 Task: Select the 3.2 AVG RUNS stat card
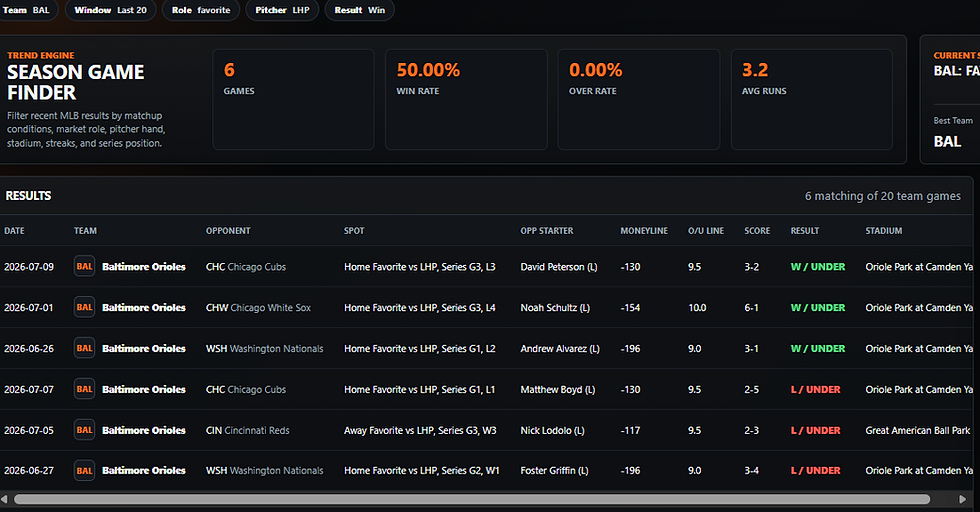tap(812, 99)
